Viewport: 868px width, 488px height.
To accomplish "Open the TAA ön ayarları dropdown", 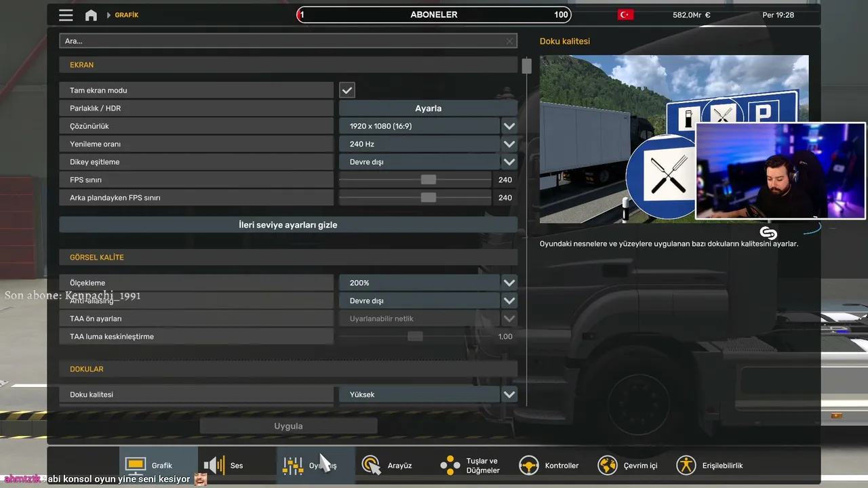I will tap(428, 319).
